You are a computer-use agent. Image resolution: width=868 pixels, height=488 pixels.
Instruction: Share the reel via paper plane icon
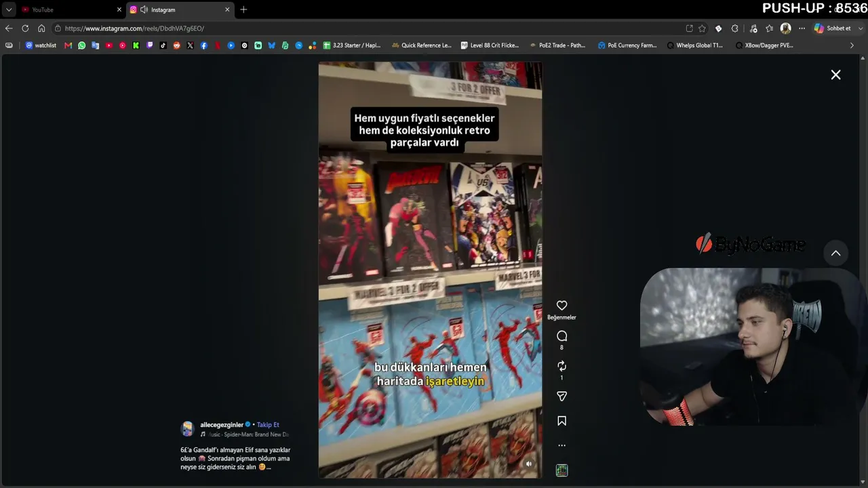561,396
